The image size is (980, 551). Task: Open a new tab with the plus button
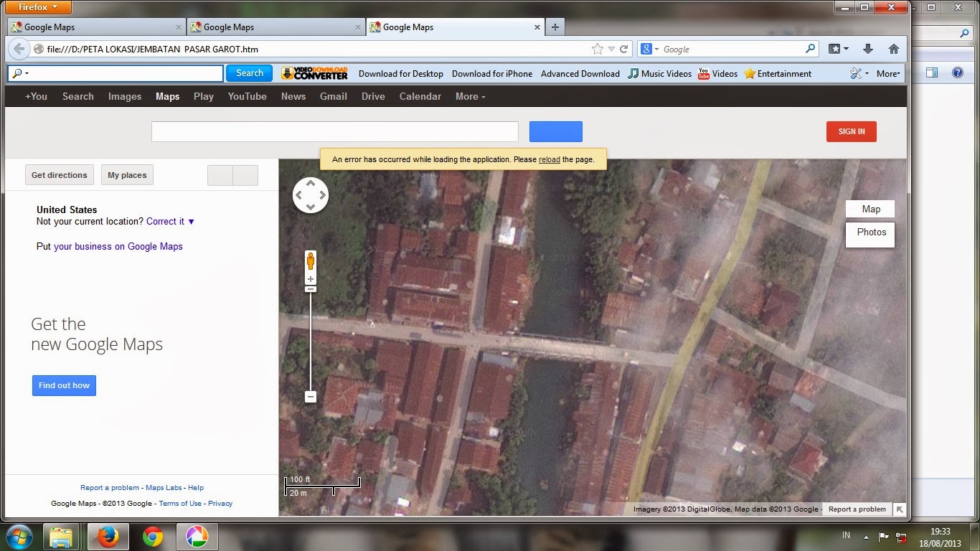coord(555,27)
